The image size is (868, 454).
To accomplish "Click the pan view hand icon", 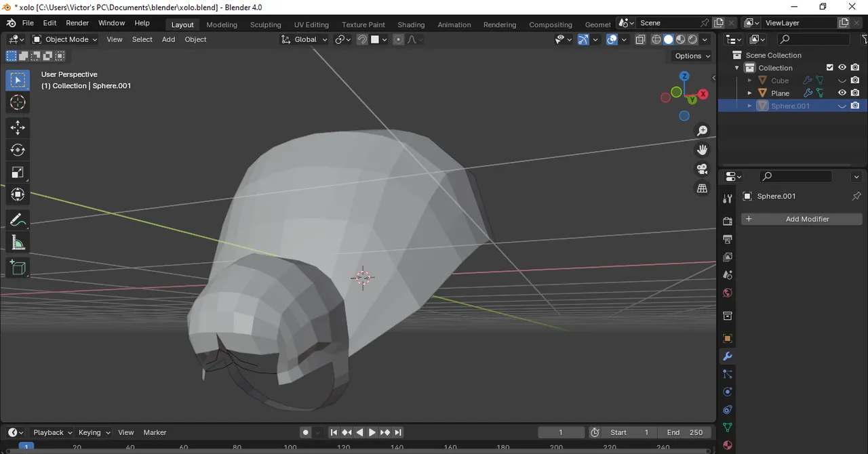I will (702, 150).
